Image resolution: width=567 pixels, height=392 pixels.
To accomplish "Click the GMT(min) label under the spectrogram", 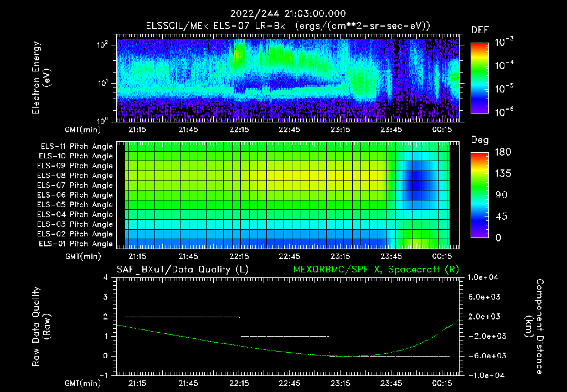I will (83, 130).
